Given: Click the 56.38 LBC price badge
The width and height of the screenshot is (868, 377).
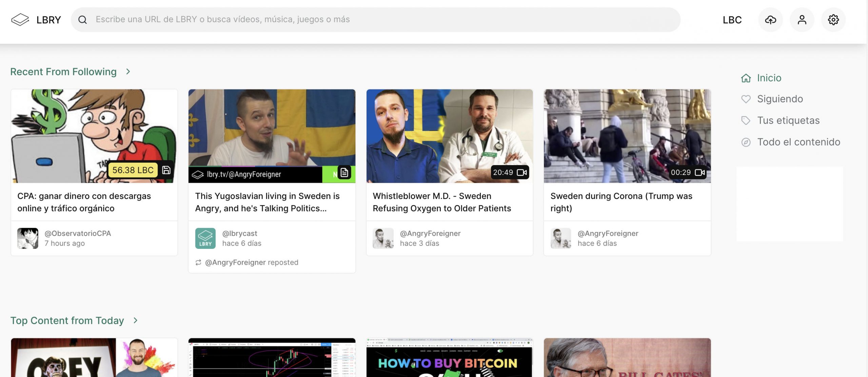Looking at the screenshot, I should (x=133, y=170).
